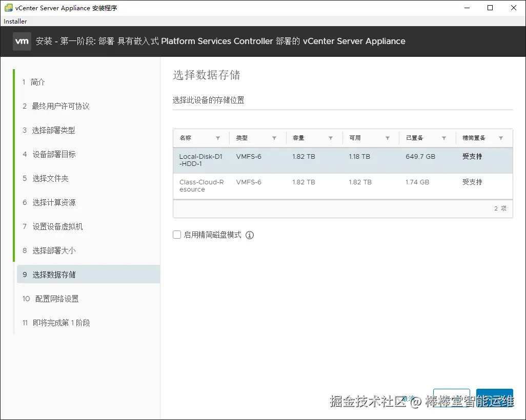Click 可用 column header
The height and width of the screenshot is (420, 526).
[x=355, y=138]
